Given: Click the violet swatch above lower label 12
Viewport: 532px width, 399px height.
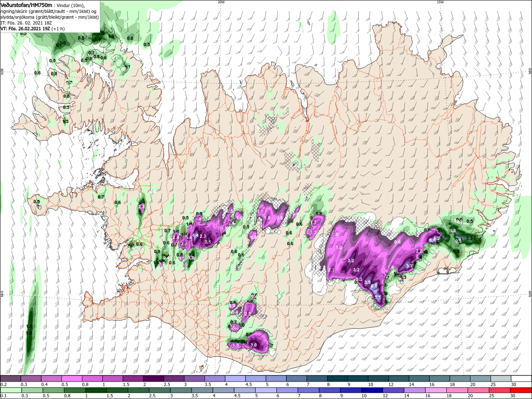Looking at the screenshot, I should click(x=393, y=390).
